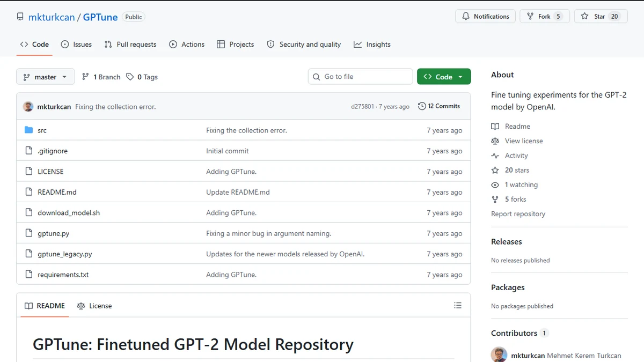Click Report repository link
Image resolution: width=644 pixels, height=362 pixels.
(518, 213)
